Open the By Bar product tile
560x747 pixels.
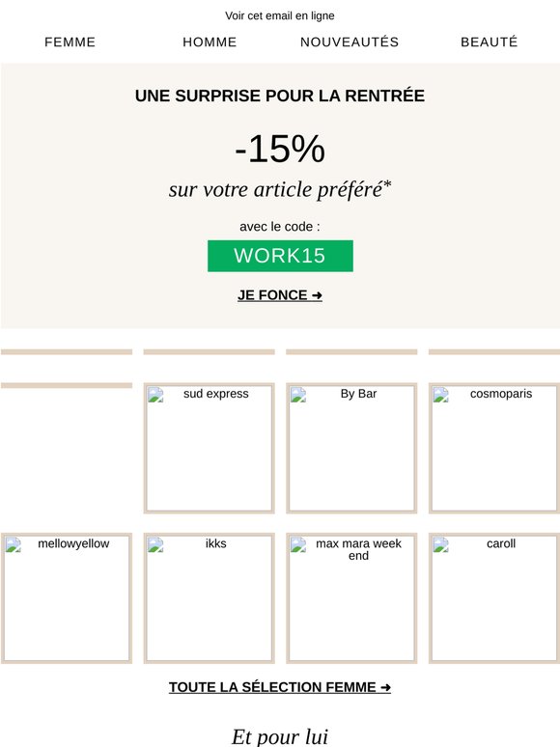point(351,448)
